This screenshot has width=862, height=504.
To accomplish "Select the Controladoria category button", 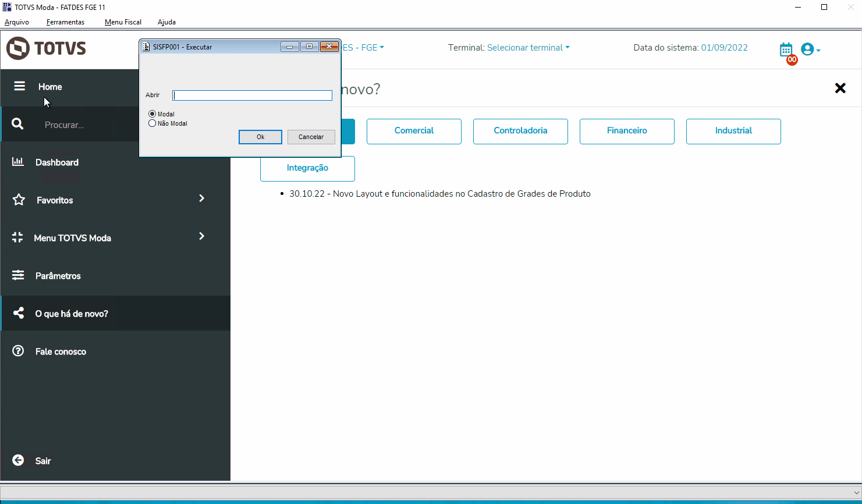I will click(x=520, y=132).
